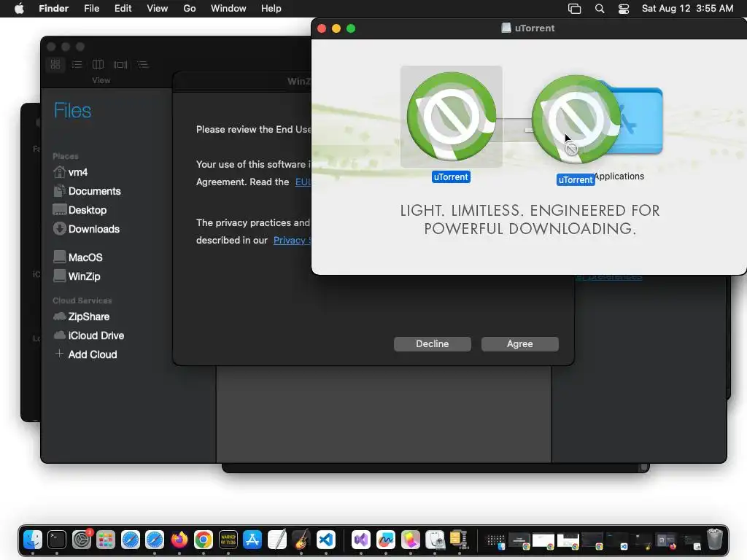Open the Window menu
Image resolution: width=747 pixels, height=560 pixels.
click(228, 9)
